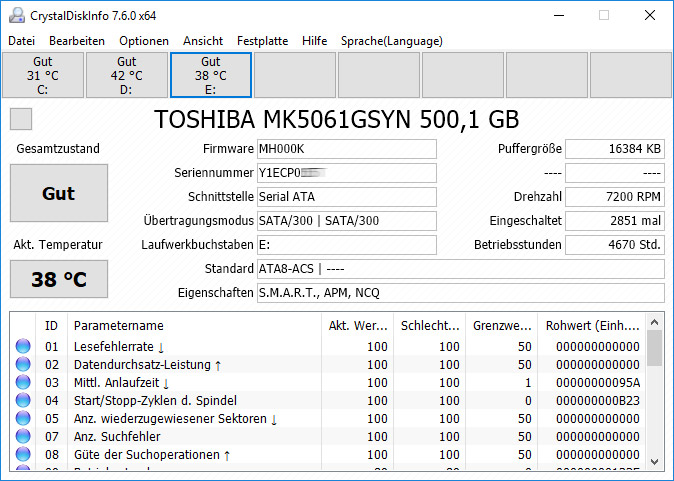Click the SMART list scrollbar thumb

point(655,348)
